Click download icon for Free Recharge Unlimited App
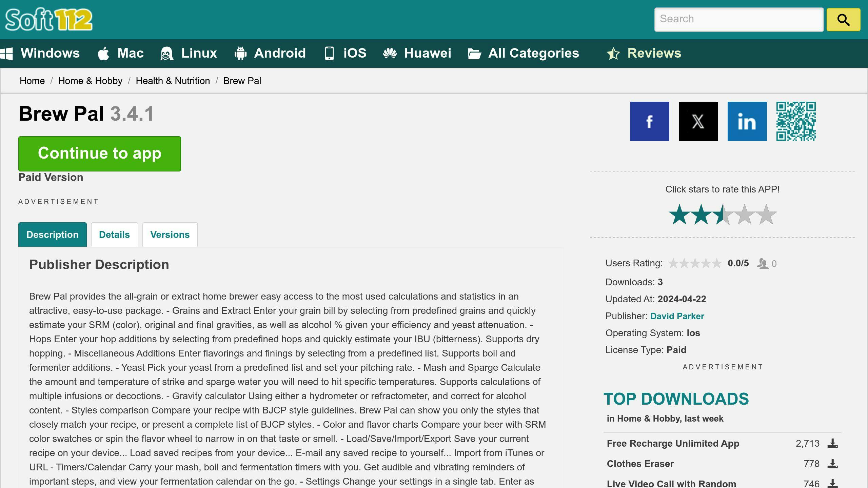Viewport: 868px width, 488px height. 832,443
